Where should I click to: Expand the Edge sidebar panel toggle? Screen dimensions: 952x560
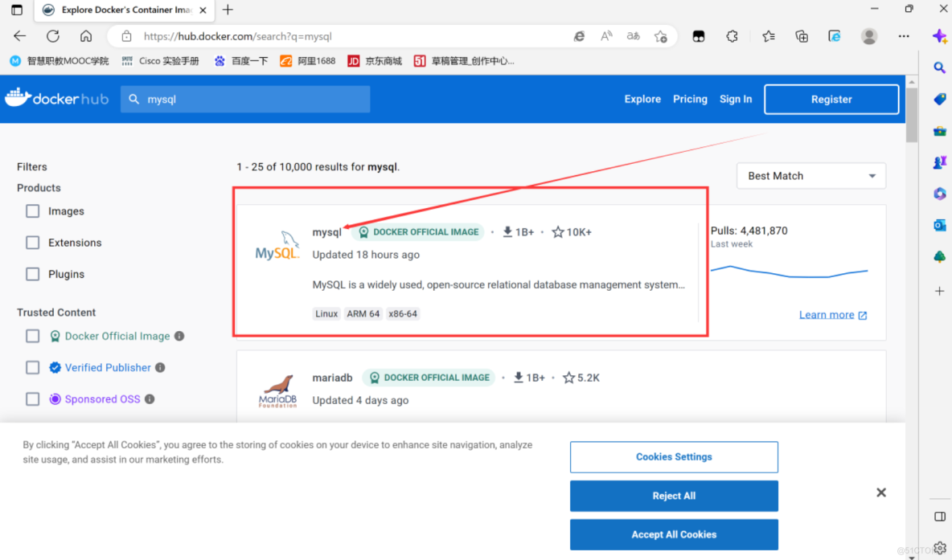(939, 517)
